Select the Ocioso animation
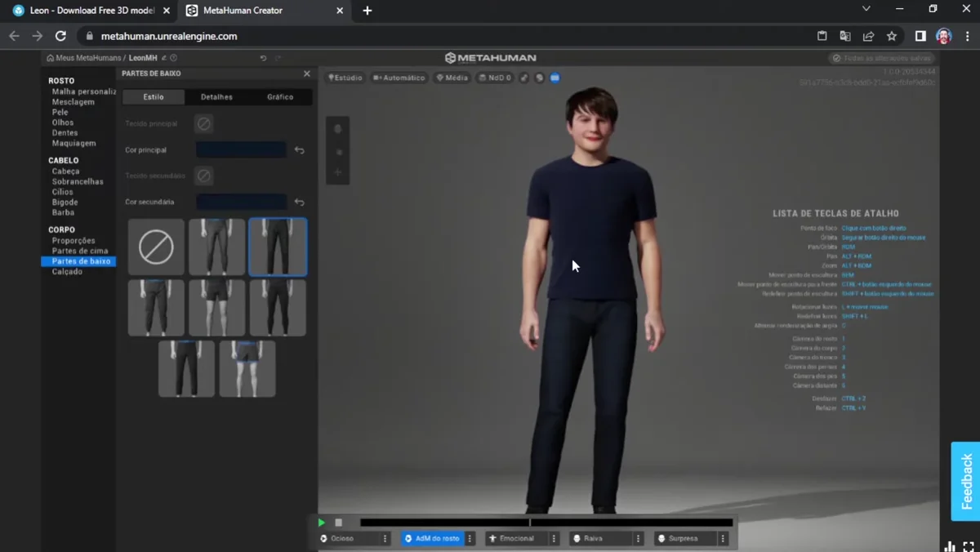Screen dimensions: 980x552 click(350, 539)
